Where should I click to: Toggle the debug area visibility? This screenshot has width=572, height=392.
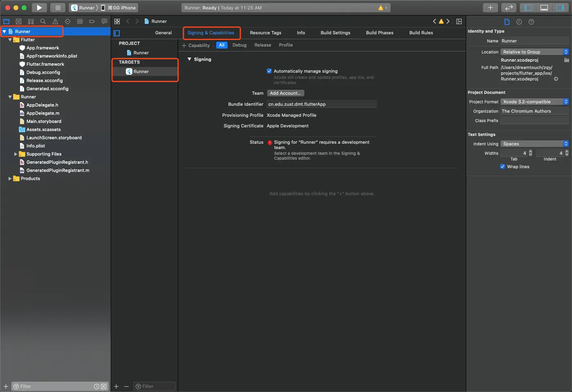click(544, 8)
